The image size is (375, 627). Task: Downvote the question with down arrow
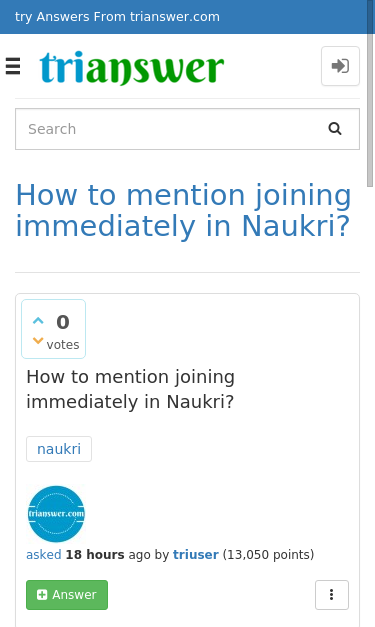tap(38, 341)
